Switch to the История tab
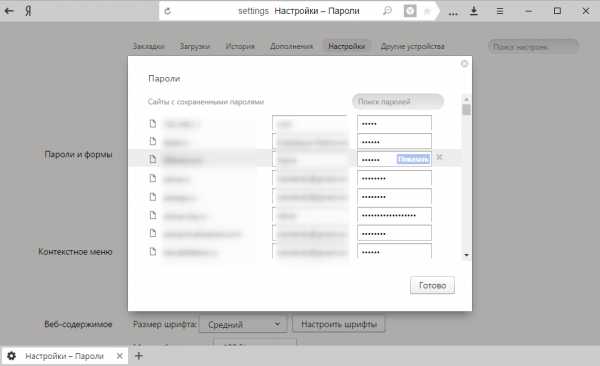600x366 pixels. [240, 46]
